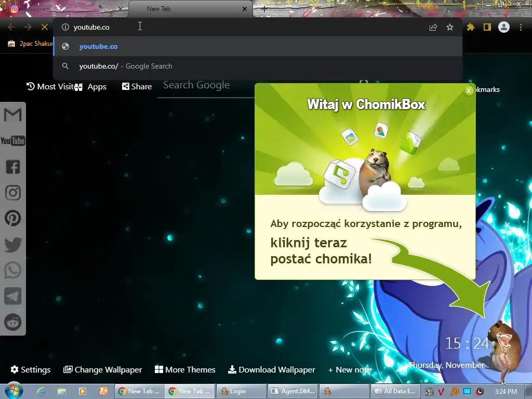Open Facebook shortcut in the sidebar
This screenshot has width=532, height=399.
click(13, 167)
